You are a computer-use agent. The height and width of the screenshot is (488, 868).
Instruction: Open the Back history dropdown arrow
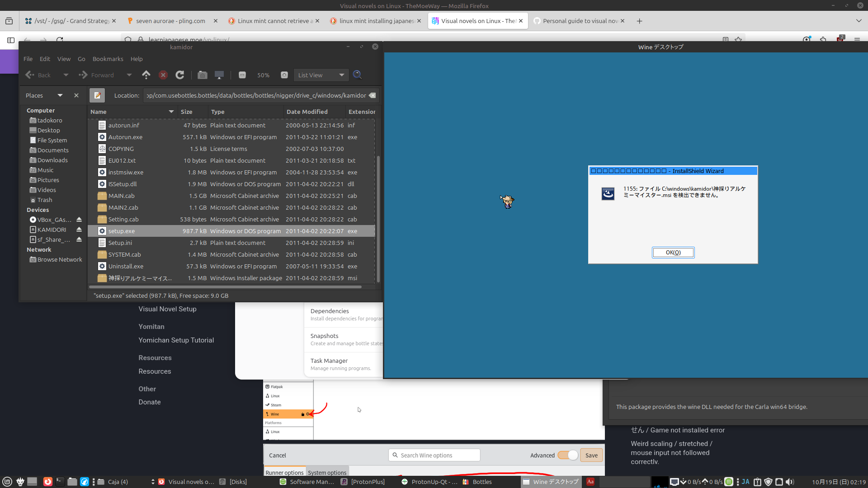click(66, 75)
